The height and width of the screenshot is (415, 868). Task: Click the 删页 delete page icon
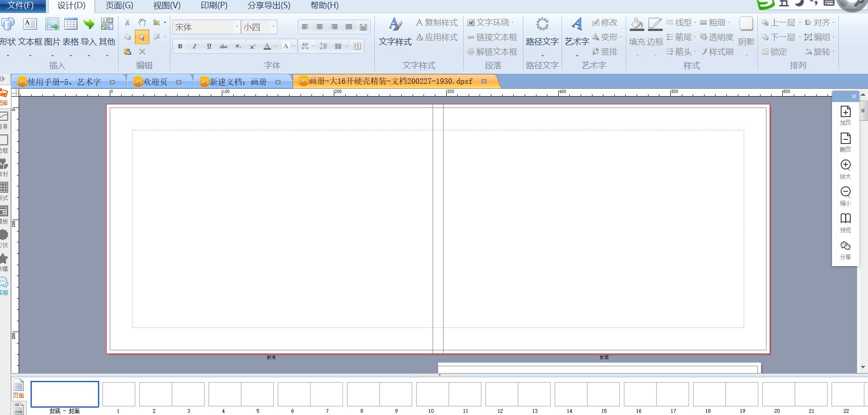coord(845,138)
